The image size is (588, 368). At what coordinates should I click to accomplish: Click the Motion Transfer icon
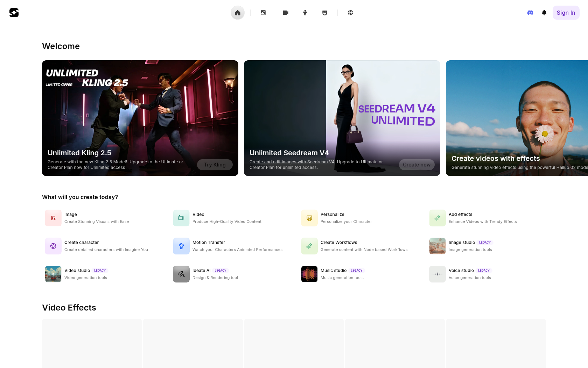pyautogui.click(x=181, y=246)
